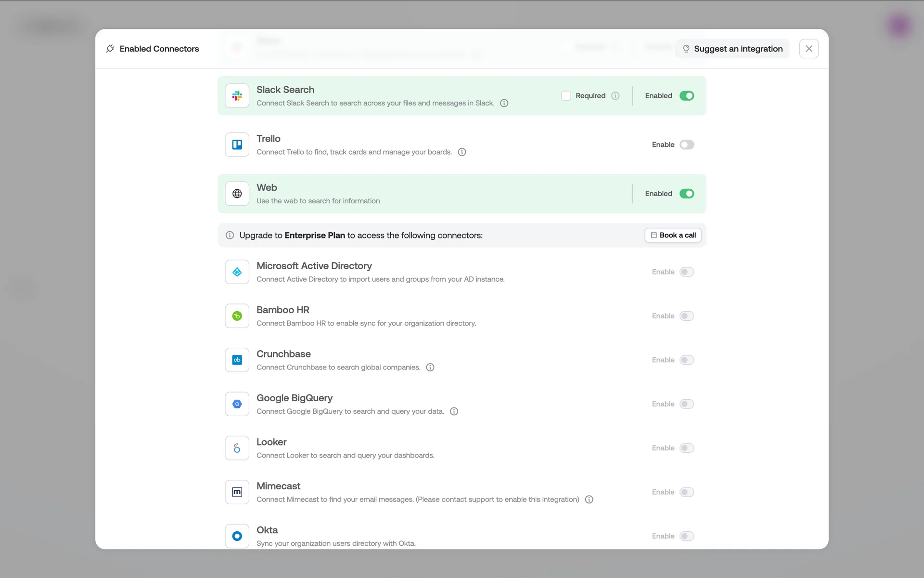Click the Book a call button
Screen dimensions: 924x578
click(673, 235)
